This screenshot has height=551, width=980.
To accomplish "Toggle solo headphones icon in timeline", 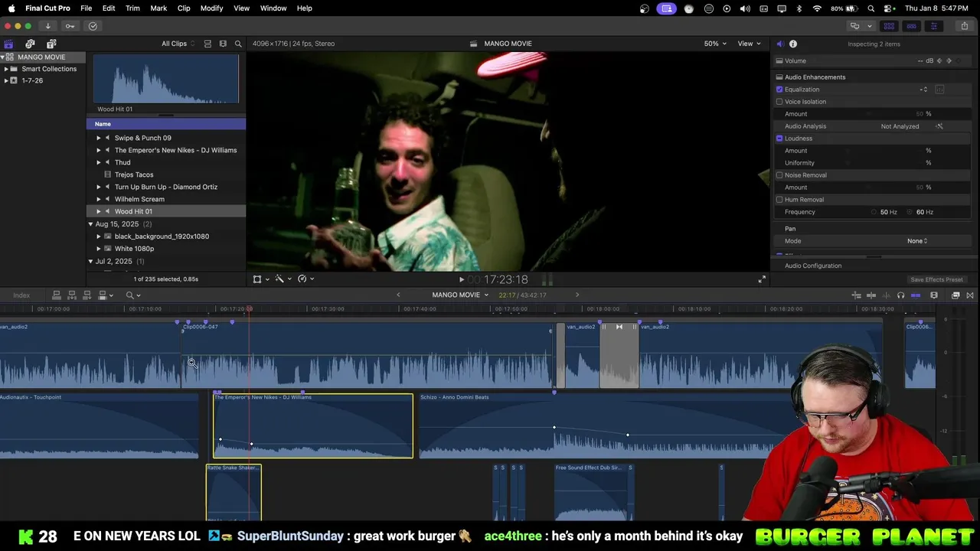I will pyautogui.click(x=900, y=295).
